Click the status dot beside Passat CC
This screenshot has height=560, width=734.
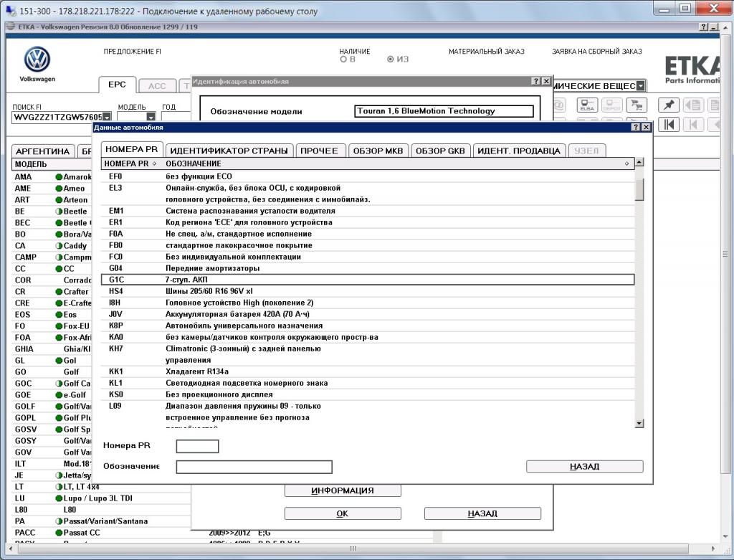(59, 533)
